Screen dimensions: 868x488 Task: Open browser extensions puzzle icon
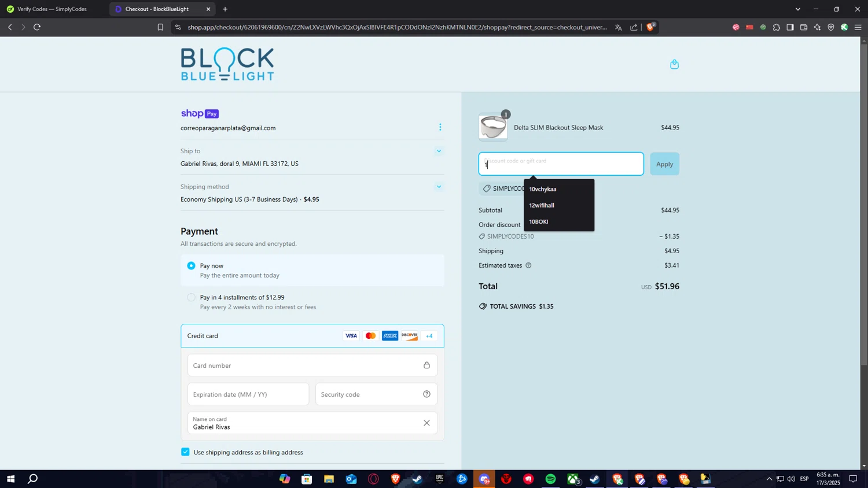point(777,27)
